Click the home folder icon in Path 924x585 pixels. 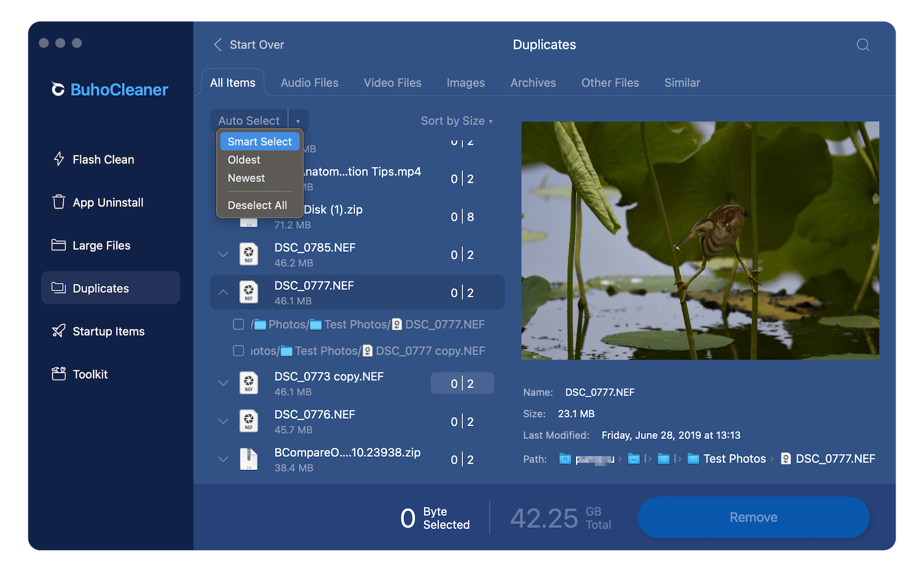click(565, 459)
